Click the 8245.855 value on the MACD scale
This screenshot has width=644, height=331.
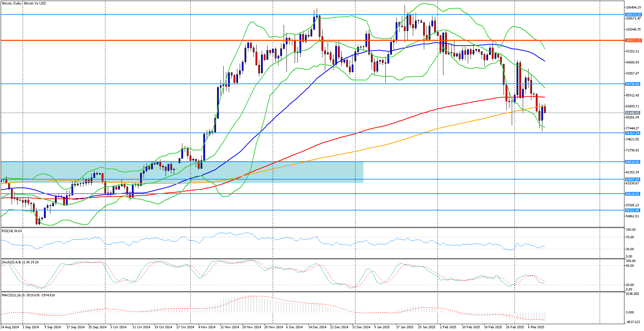tap(633, 294)
